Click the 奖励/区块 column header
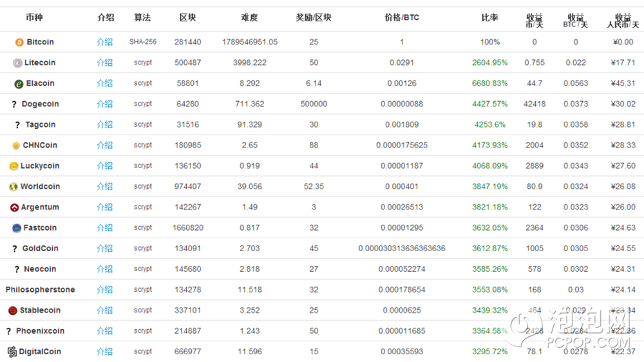644x362 pixels. pyautogui.click(x=314, y=17)
